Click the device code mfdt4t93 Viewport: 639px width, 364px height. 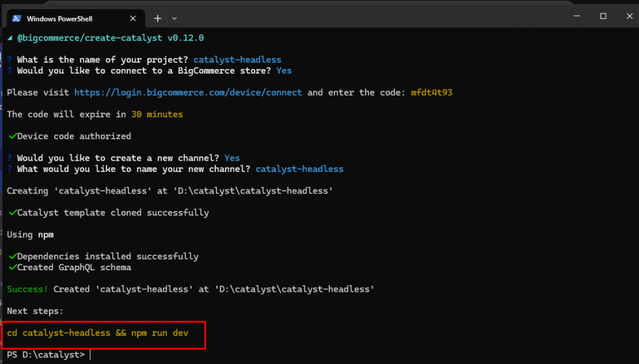(x=431, y=92)
